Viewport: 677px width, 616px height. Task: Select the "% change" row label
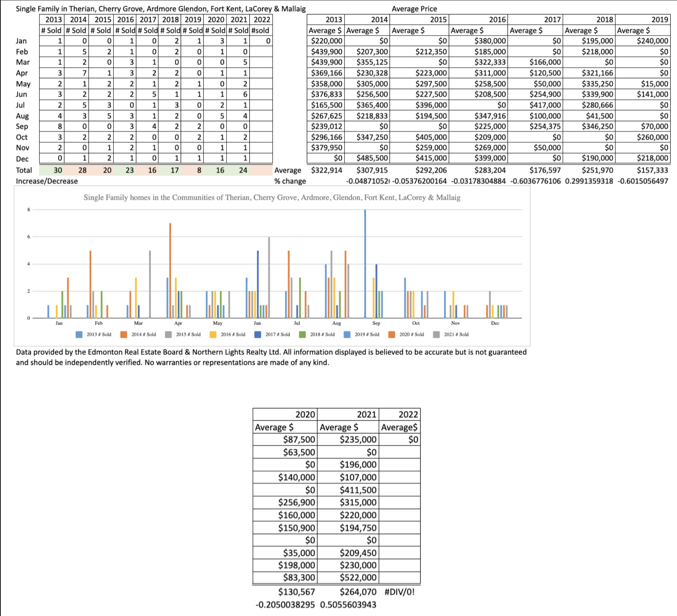pos(290,181)
